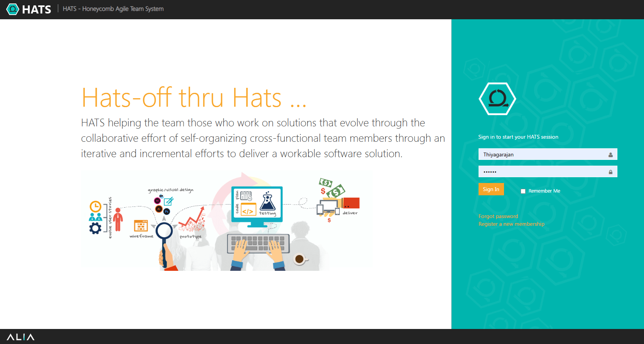The width and height of the screenshot is (644, 344).
Task: Click the large hexagon logo above sign-in form
Action: [x=497, y=99]
